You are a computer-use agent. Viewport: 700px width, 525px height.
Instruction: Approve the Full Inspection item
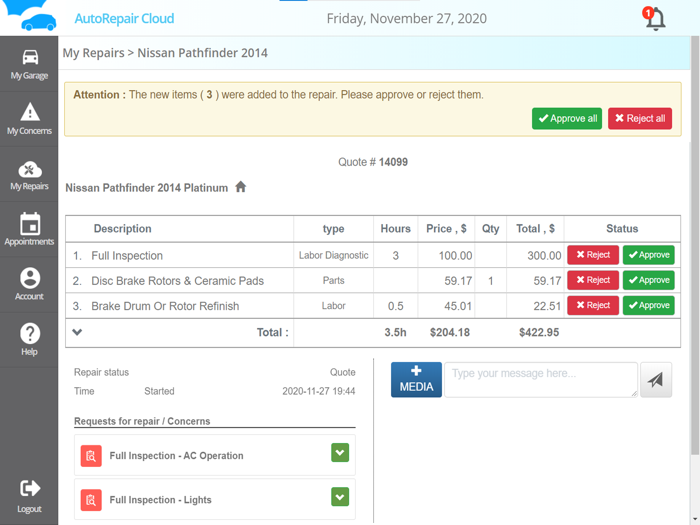(x=649, y=255)
